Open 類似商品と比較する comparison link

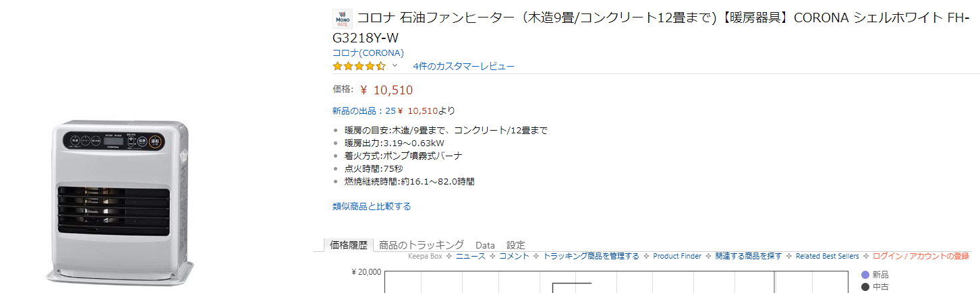[x=372, y=206]
